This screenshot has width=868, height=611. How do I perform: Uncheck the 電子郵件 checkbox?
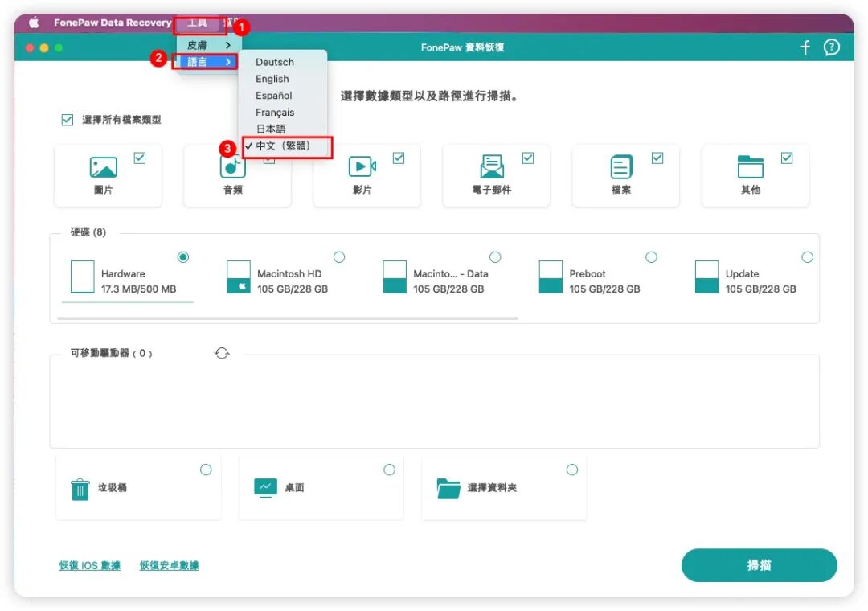point(528,158)
